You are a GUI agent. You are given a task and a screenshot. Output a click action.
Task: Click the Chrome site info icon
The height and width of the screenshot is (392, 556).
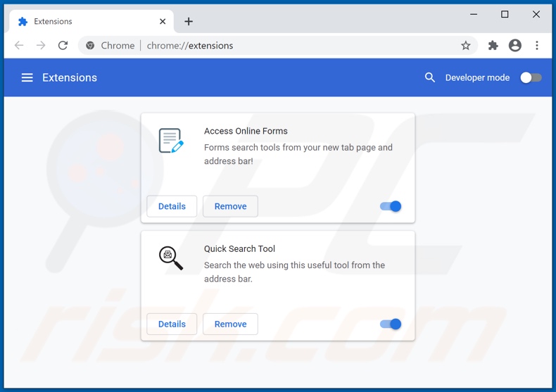point(90,45)
